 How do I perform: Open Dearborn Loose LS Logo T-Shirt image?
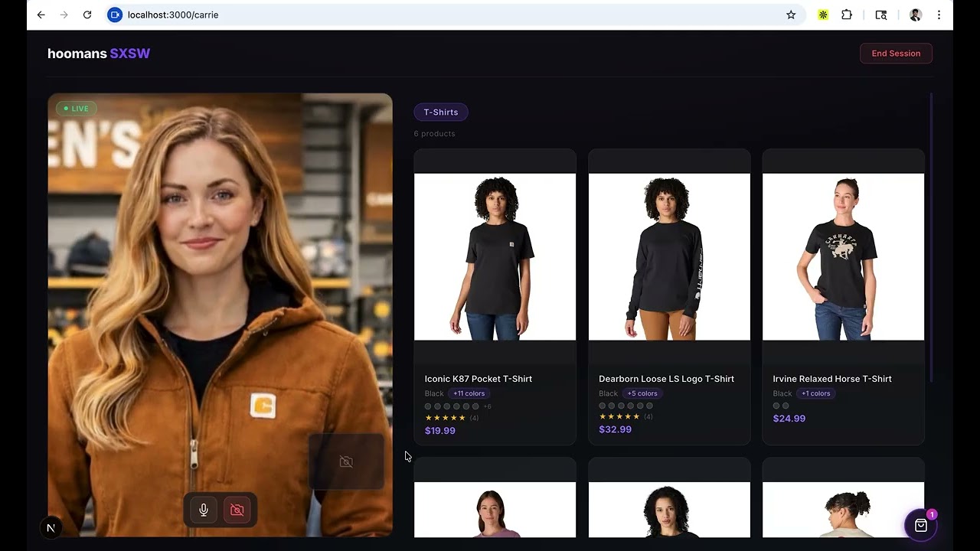pyautogui.click(x=669, y=256)
